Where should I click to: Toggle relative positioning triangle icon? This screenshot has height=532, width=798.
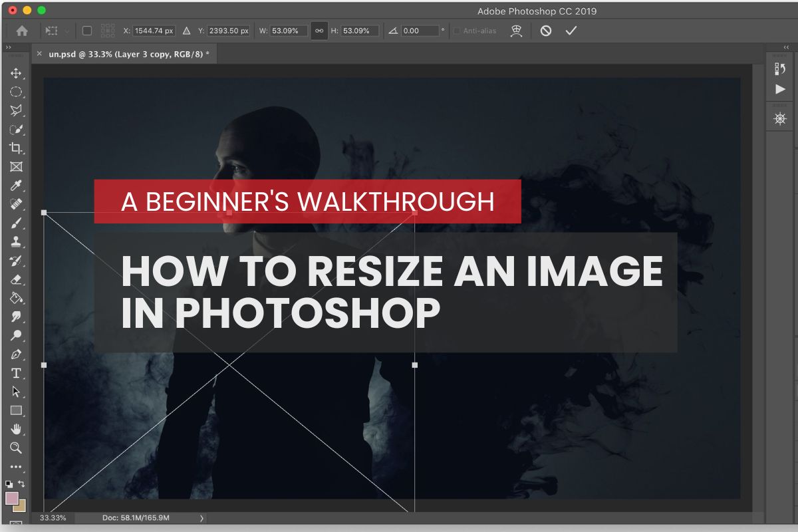click(186, 31)
